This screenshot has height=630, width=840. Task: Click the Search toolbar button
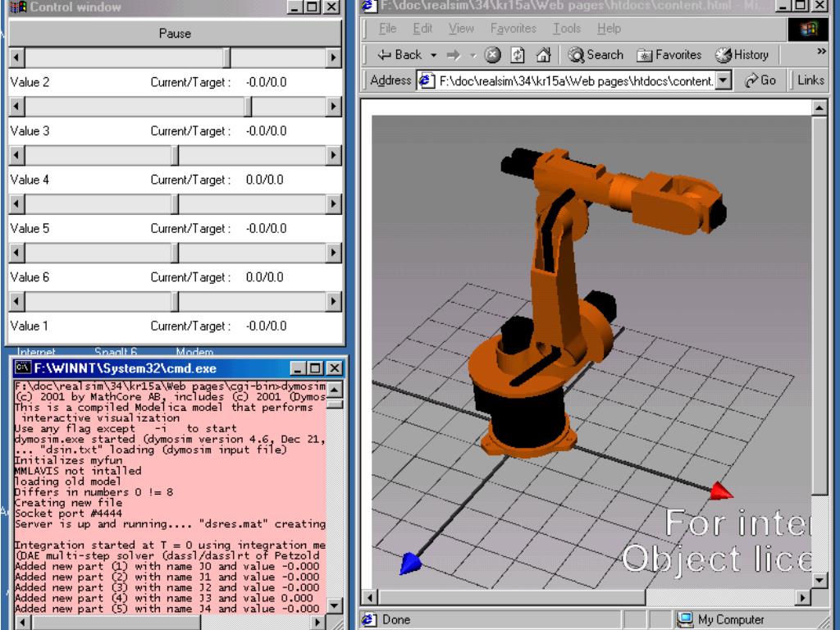click(x=596, y=55)
